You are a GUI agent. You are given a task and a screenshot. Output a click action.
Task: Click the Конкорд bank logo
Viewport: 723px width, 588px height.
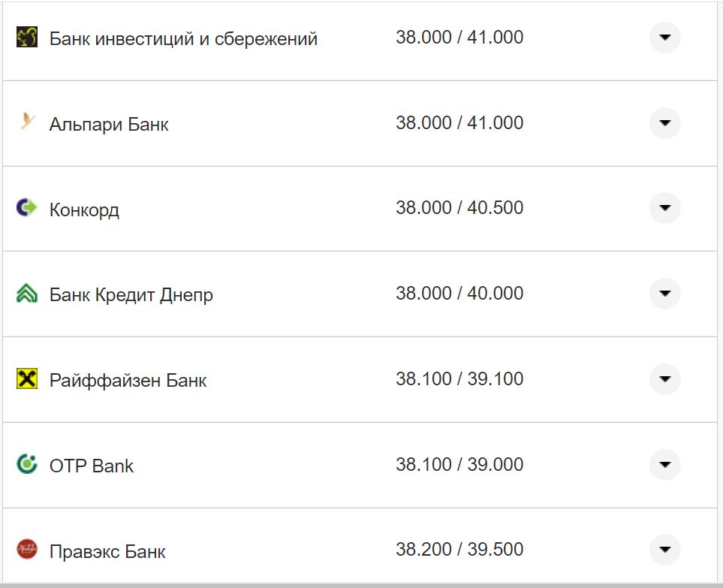tap(26, 208)
